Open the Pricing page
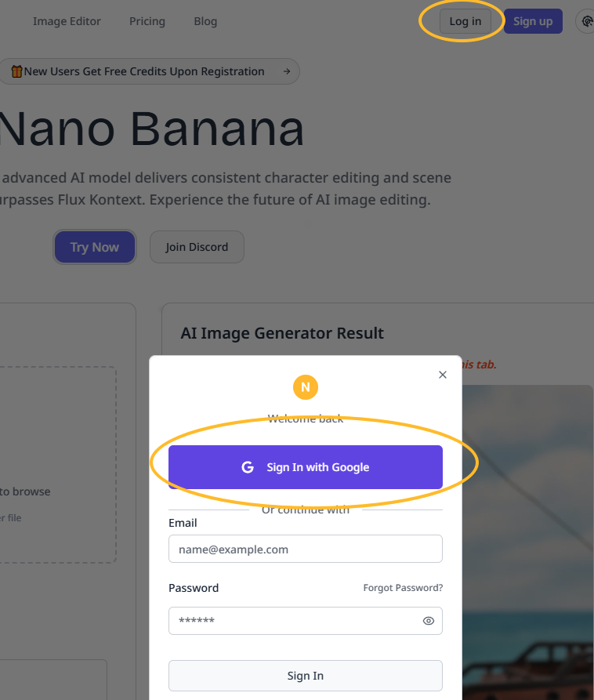594x700 pixels. point(147,21)
